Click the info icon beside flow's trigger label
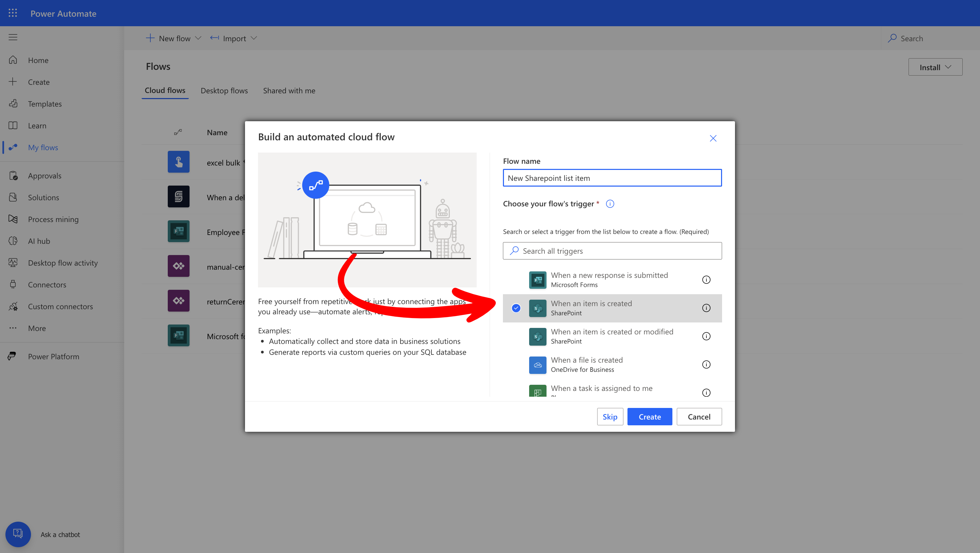The height and width of the screenshot is (553, 980). [610, 204]
